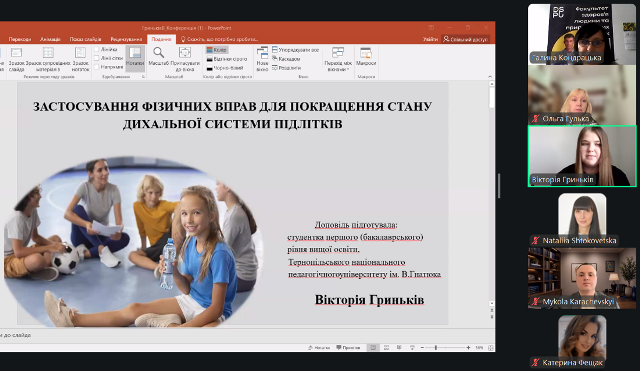640x371 pixels.
Task: Toggle Нотатки in the status bar
Action: 319,348
